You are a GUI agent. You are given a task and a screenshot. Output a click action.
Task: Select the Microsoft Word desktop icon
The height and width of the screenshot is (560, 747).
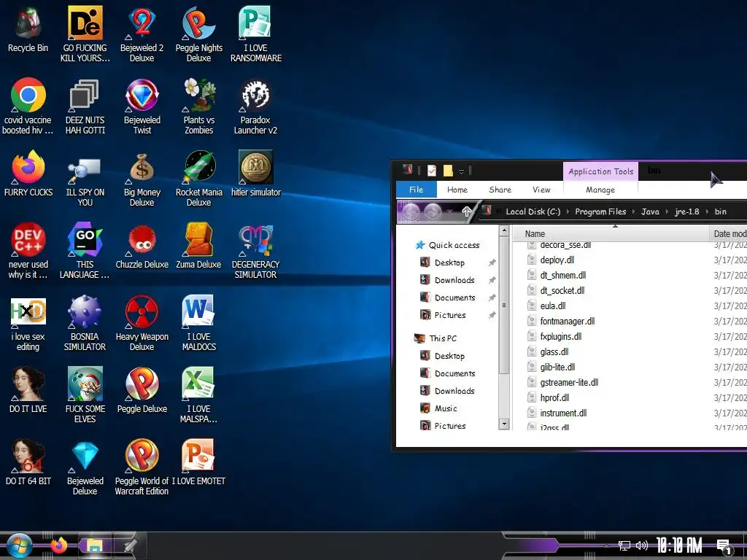(199, 323)
